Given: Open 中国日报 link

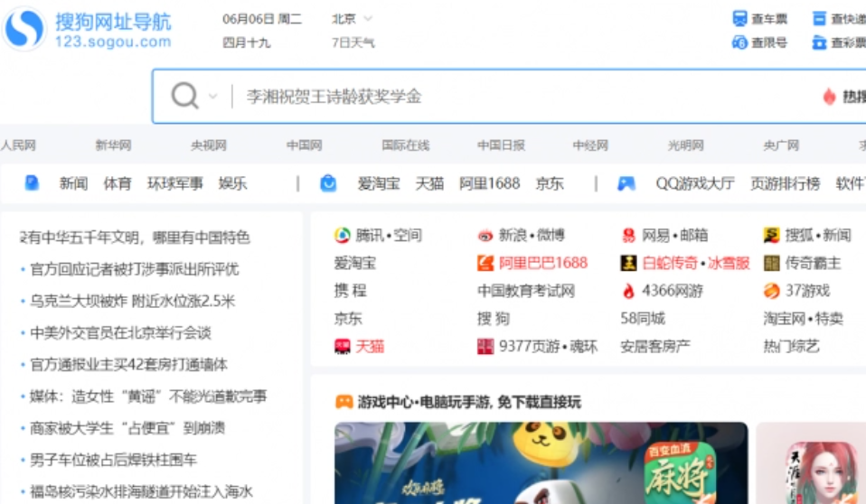Looking at the screenshot, I should (x=501, y=145).
